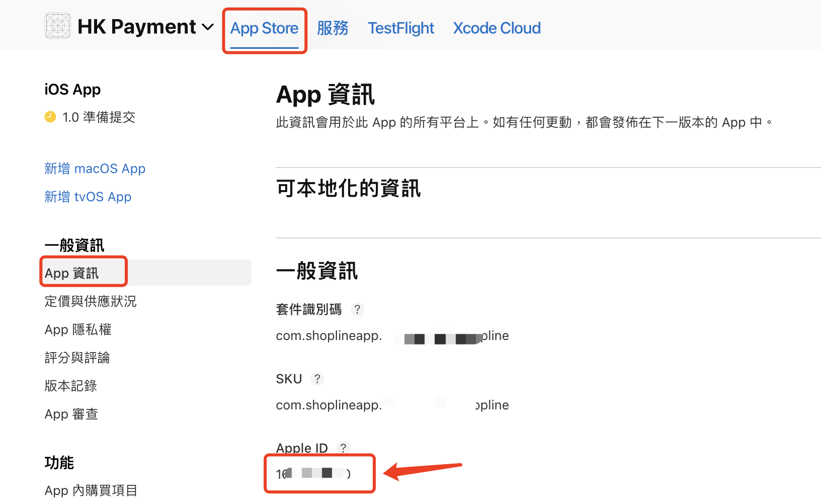Click the 新增 macOS App link
This screenshot has width=821, height=504.
95,169
